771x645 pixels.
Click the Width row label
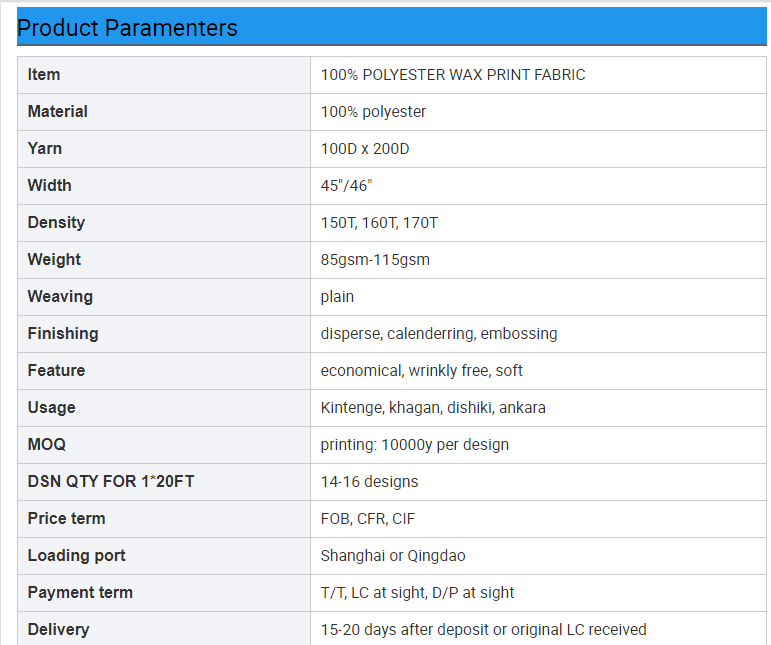(x=50, y=186)
